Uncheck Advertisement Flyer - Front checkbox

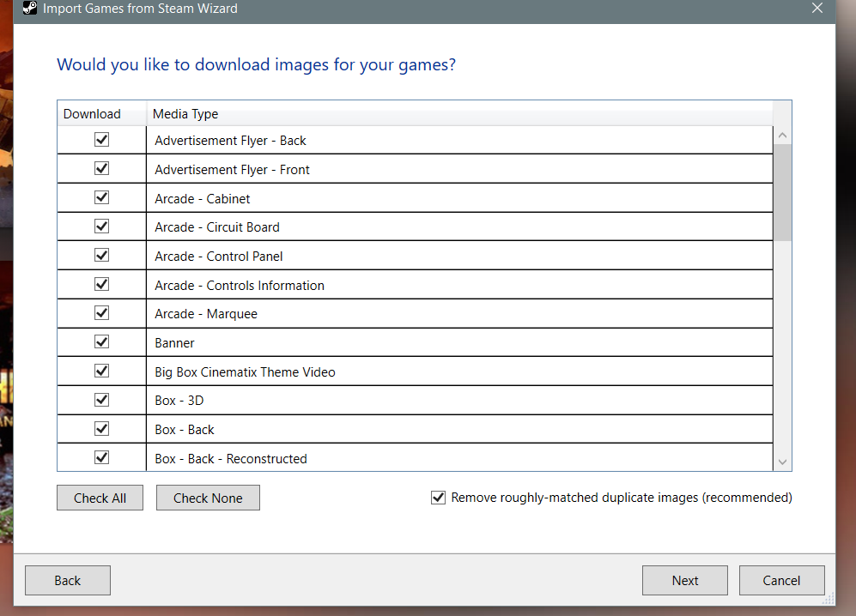101,169
